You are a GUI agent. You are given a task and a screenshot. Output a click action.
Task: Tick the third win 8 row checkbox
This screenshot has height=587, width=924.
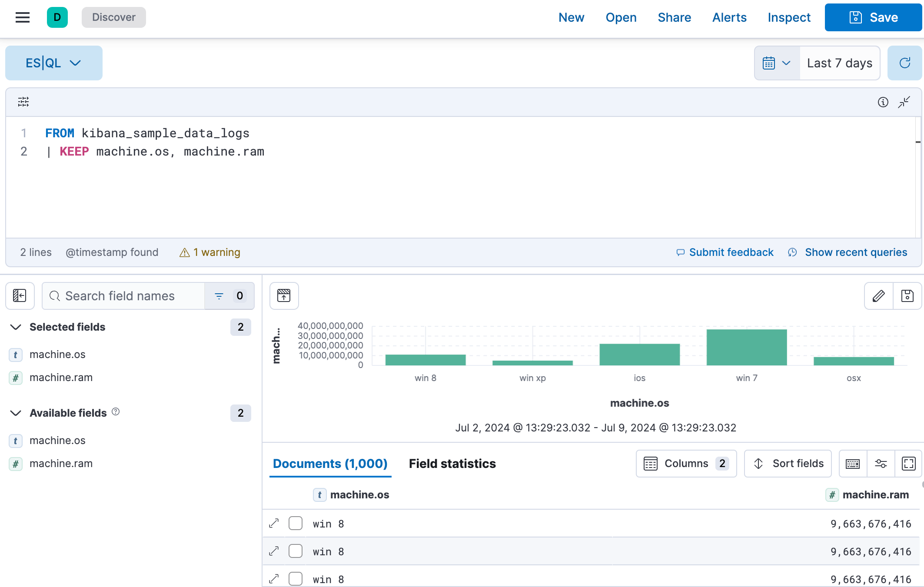pyautogui.click(x=296, y=579)
